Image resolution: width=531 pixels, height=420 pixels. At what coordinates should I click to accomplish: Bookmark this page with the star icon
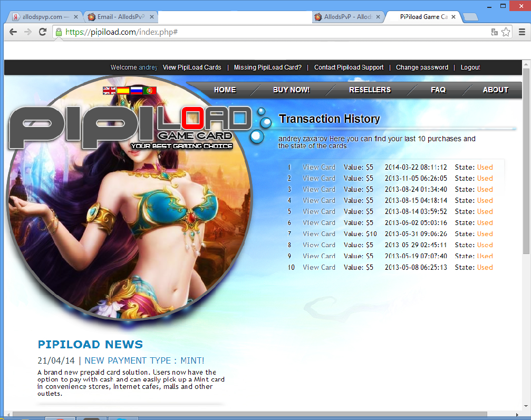(506, 32)
